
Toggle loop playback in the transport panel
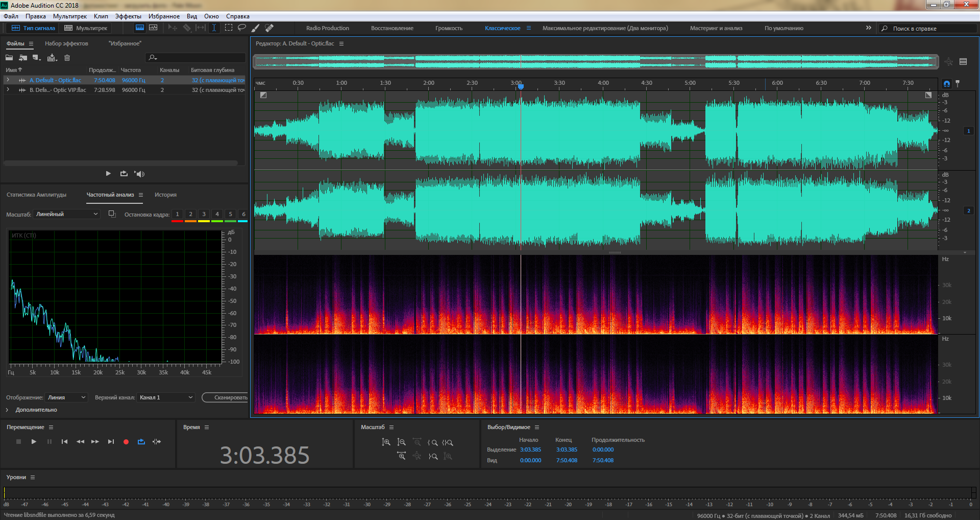141,442
